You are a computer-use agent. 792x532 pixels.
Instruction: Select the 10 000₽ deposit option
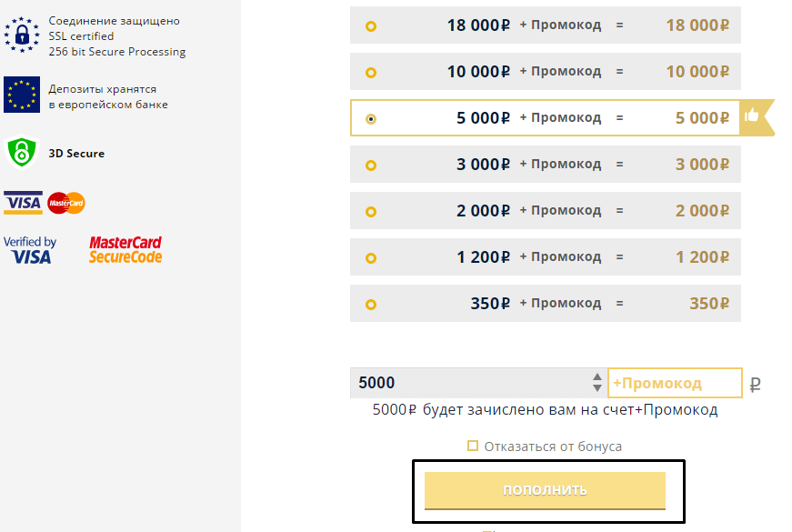click(371, 71)
